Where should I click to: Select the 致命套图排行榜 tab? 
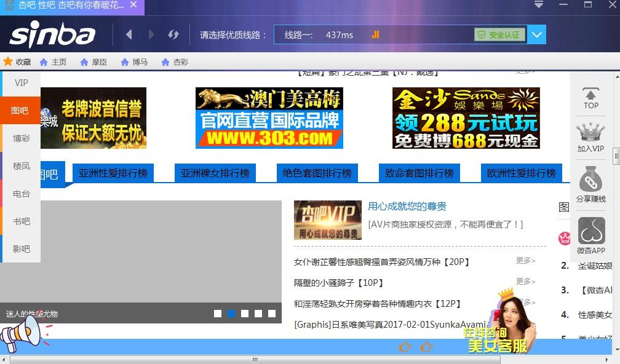tap(419, 173)
